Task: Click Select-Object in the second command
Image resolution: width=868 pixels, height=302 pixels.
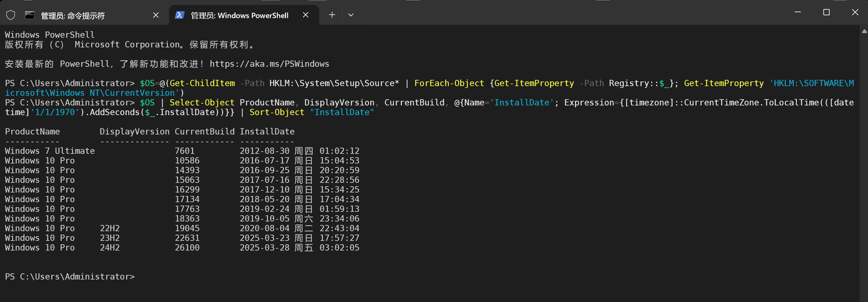Action: (202, 103)
